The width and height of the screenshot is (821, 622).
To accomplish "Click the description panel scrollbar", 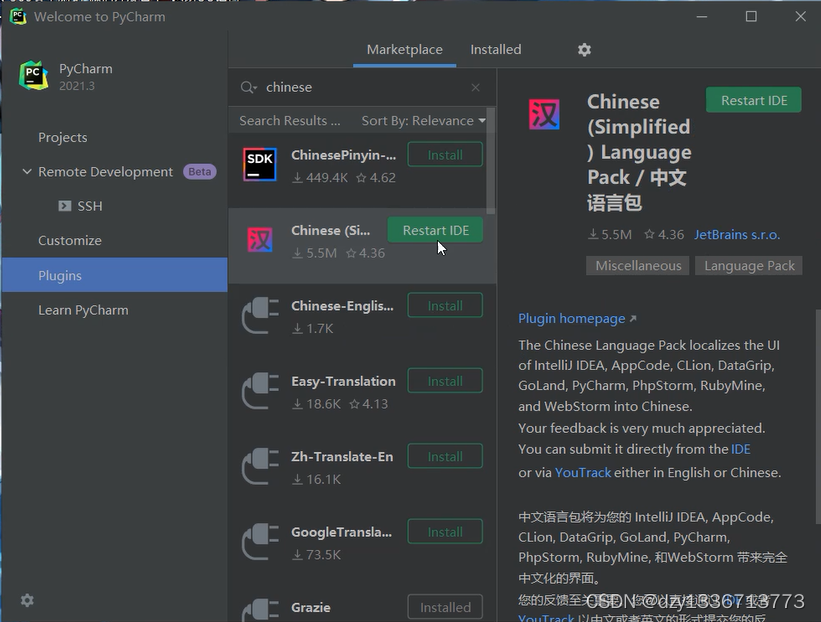I will 818,416.
